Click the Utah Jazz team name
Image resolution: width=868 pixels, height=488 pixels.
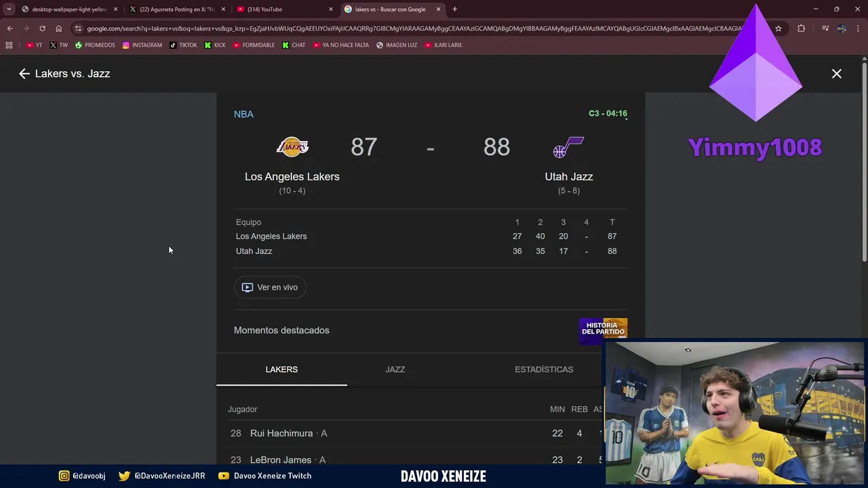pyautogui.click(x=569, y=176)
